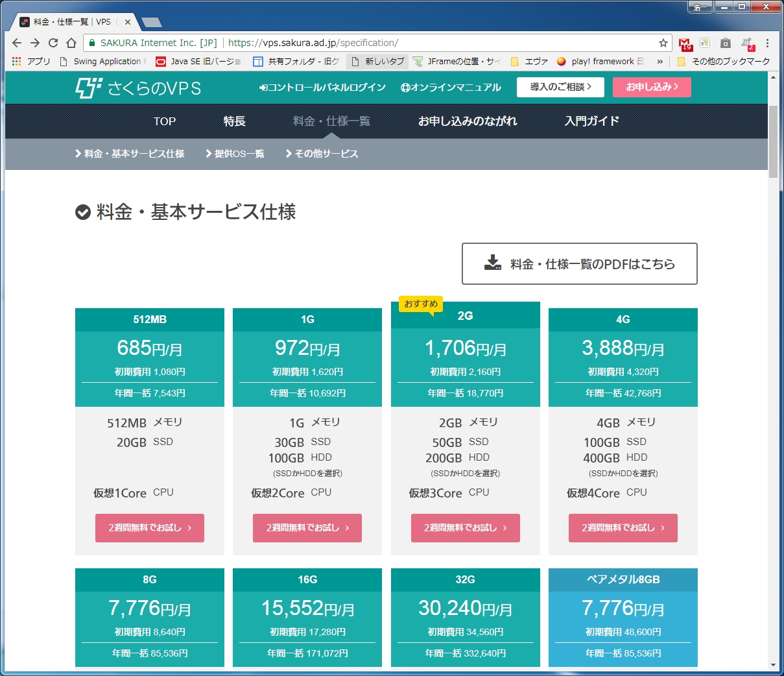The height and width of the screenshot is (676, 784).
Task: Open the Chrome three-dot menu
Action: coord(768,43)
